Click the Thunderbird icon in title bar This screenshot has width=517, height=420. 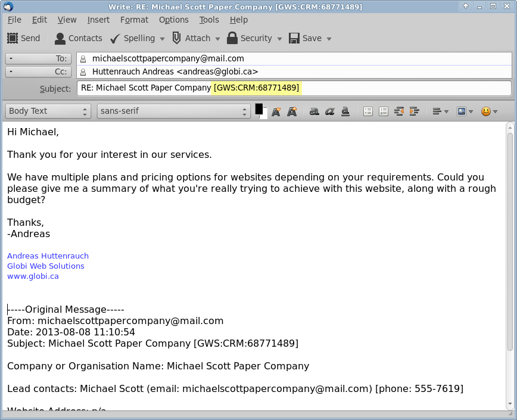(8, 7)
